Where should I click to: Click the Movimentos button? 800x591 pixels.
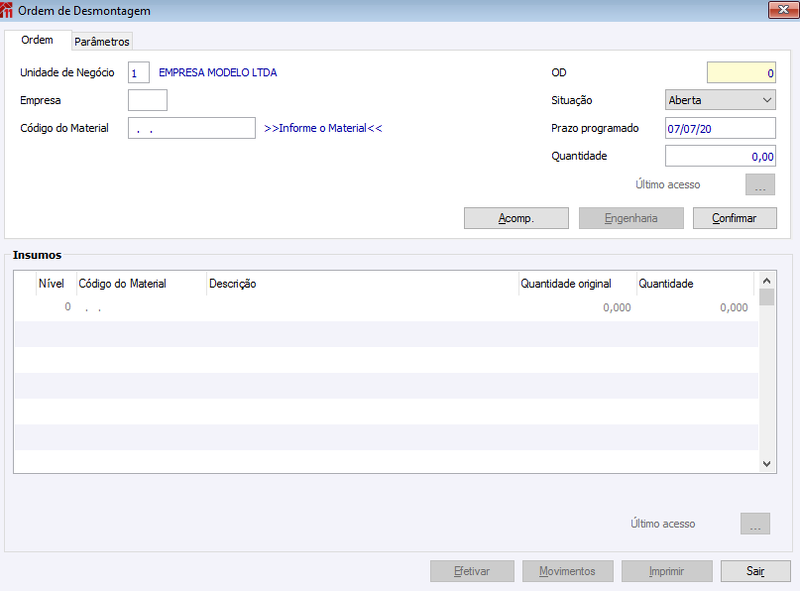pyautogui.click(x=567, y=571)
